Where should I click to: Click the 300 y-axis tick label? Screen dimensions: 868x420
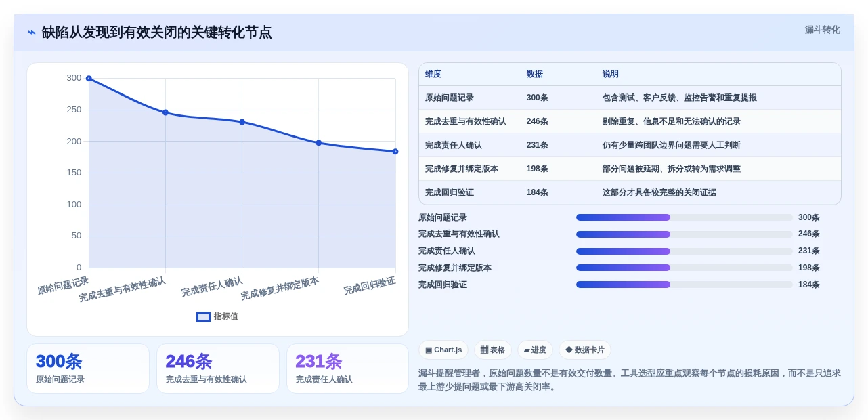[74, 78]
